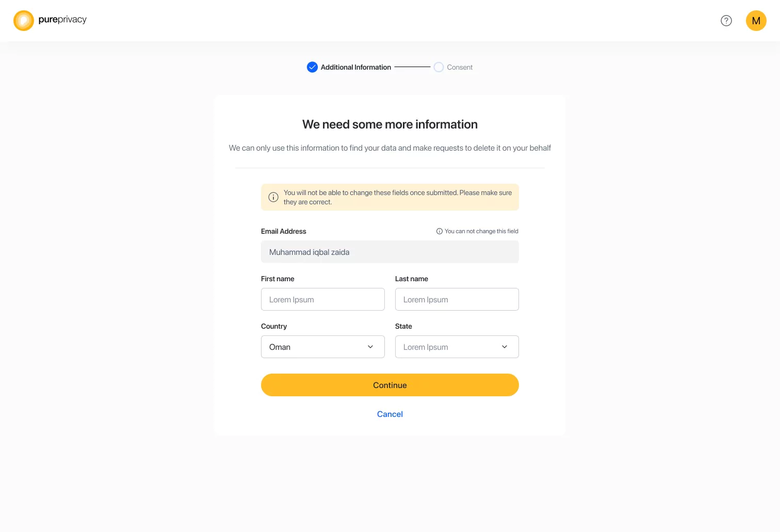
Task: Open help via question mark icon
Action: 726,21
